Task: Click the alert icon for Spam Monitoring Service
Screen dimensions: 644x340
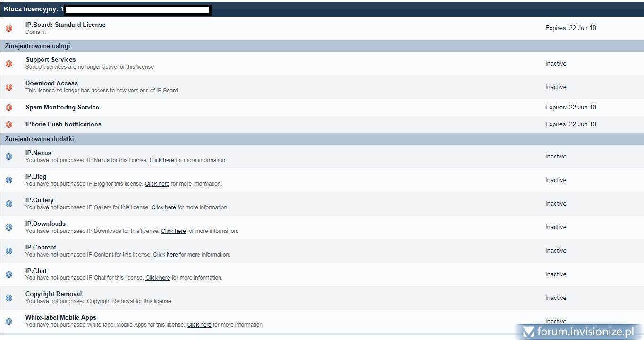Action: [9, 108]
